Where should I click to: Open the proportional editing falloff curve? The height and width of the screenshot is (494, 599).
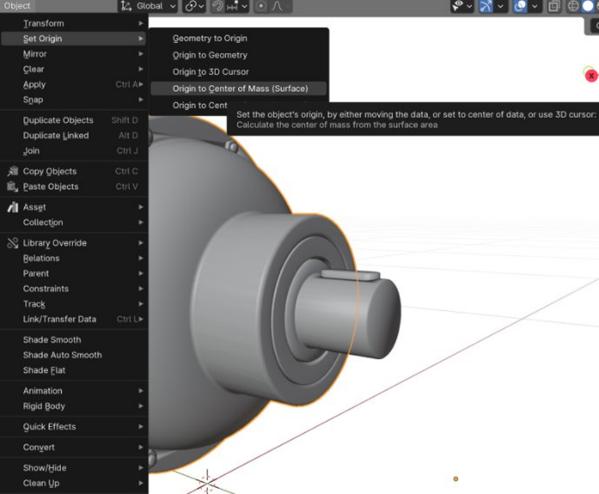[x=278, y=6]
